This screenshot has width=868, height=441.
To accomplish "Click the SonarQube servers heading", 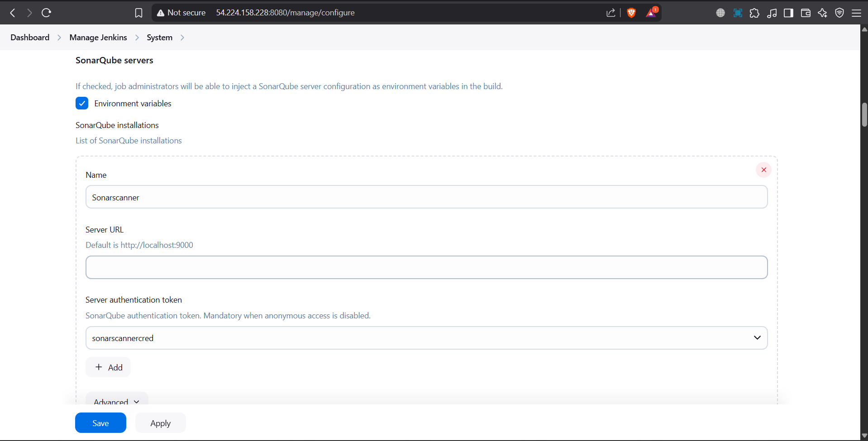I will click(114, 60).
